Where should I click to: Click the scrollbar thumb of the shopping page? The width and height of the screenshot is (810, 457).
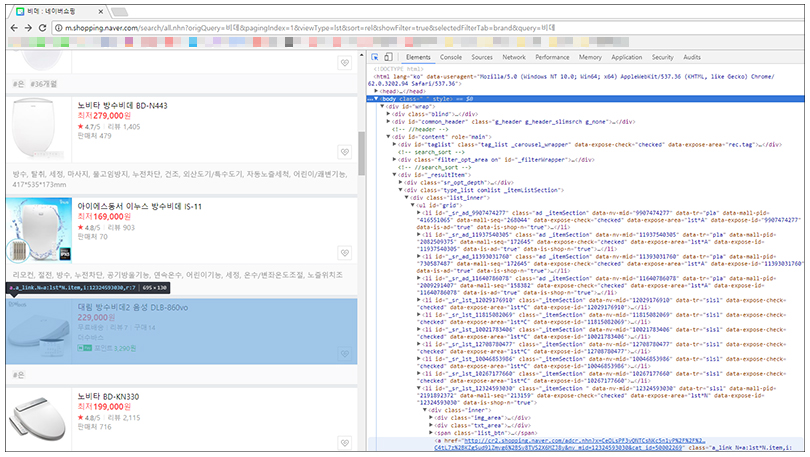click(x=361, y=153)
